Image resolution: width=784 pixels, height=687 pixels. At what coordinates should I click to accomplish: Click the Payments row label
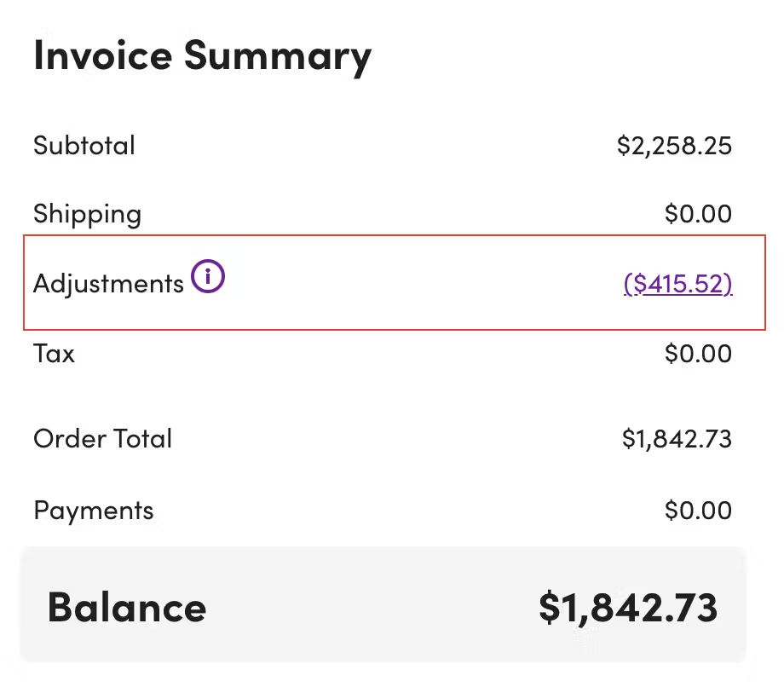point(93,510)
